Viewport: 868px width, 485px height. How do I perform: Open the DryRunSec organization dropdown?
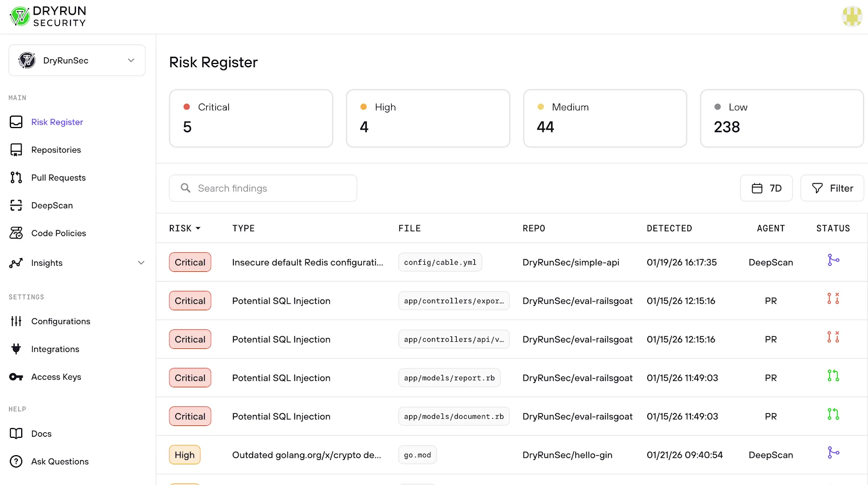pos(77,60)
